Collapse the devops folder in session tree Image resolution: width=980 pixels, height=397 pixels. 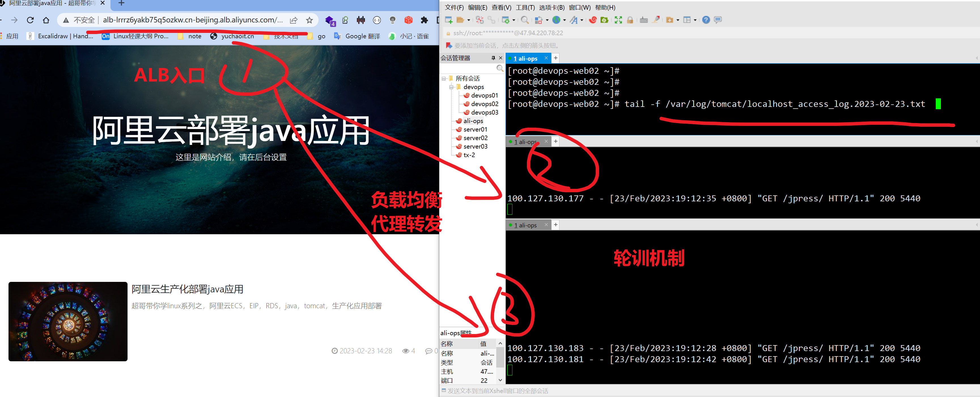[451, 87]
